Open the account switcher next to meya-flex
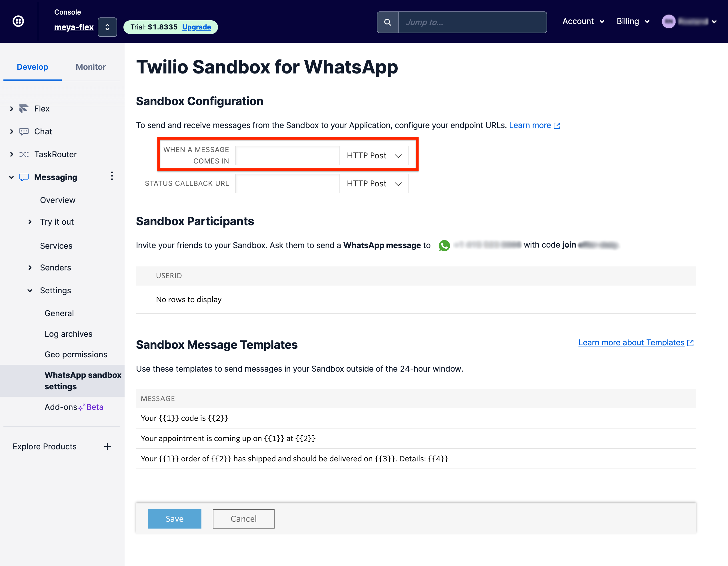The width and height of the screenshot is (728, 566). [107, 27]
